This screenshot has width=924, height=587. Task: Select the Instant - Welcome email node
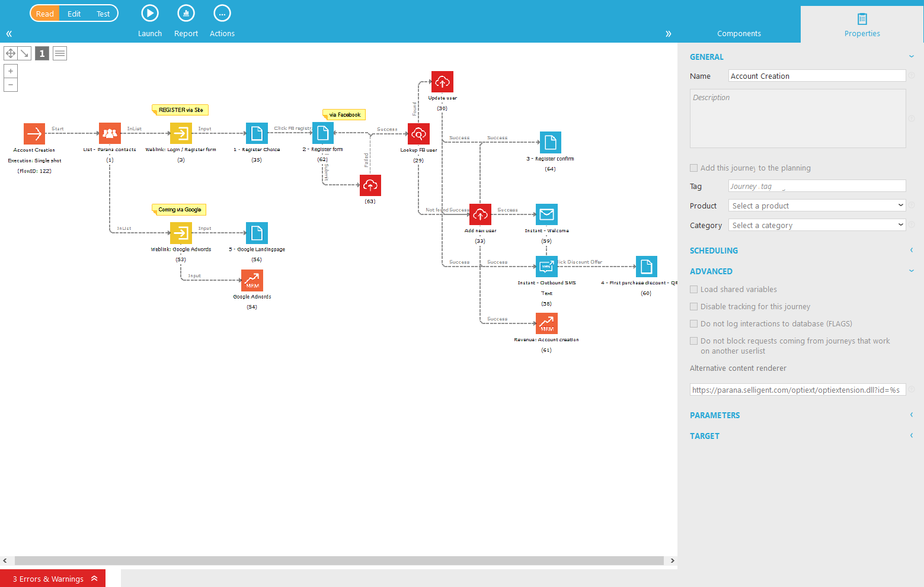(546, 214)
